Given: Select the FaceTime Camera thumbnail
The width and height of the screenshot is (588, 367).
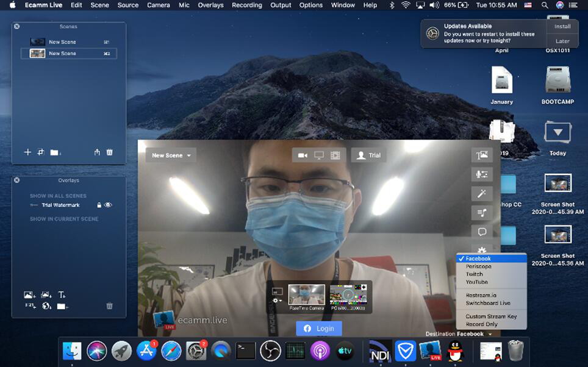Looking at the screenshot, I should point(307,296).
